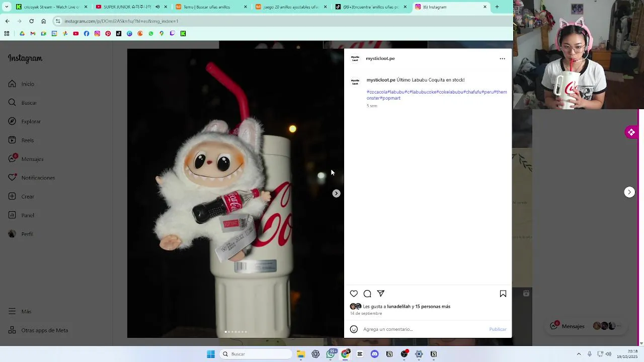This screenshot has width=644, height=362.
Task: Open the Google Maps bookmark
Action: (162, 34)
